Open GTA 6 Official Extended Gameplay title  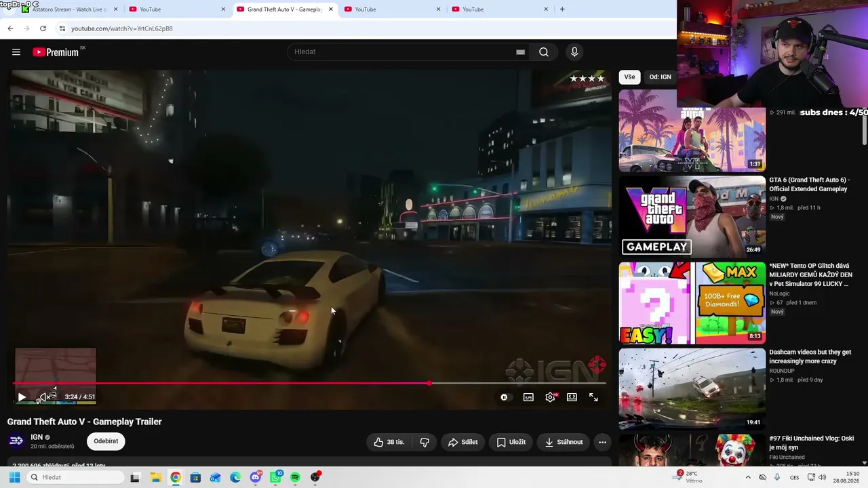809,184
